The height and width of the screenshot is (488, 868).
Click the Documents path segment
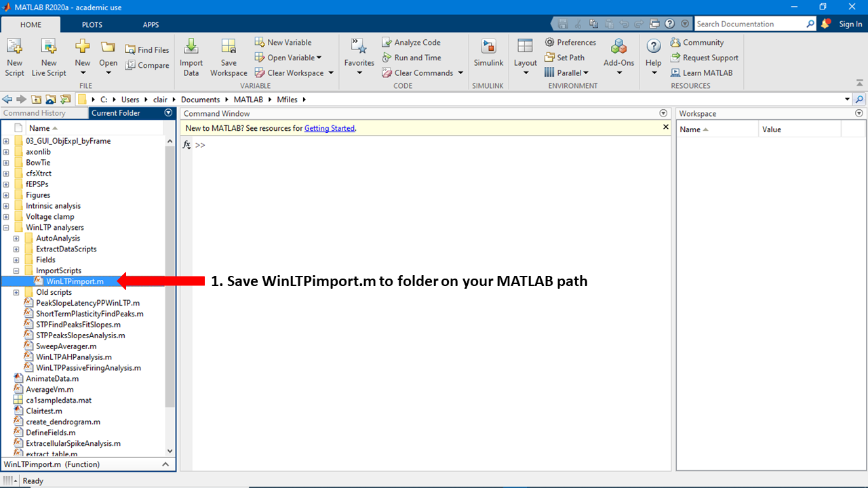(200, 100)
